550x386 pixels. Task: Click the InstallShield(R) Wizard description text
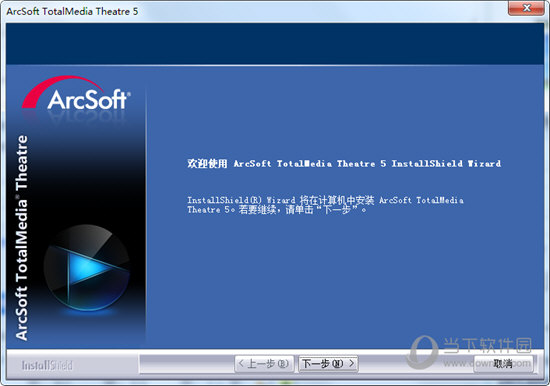tap(325, 205)
